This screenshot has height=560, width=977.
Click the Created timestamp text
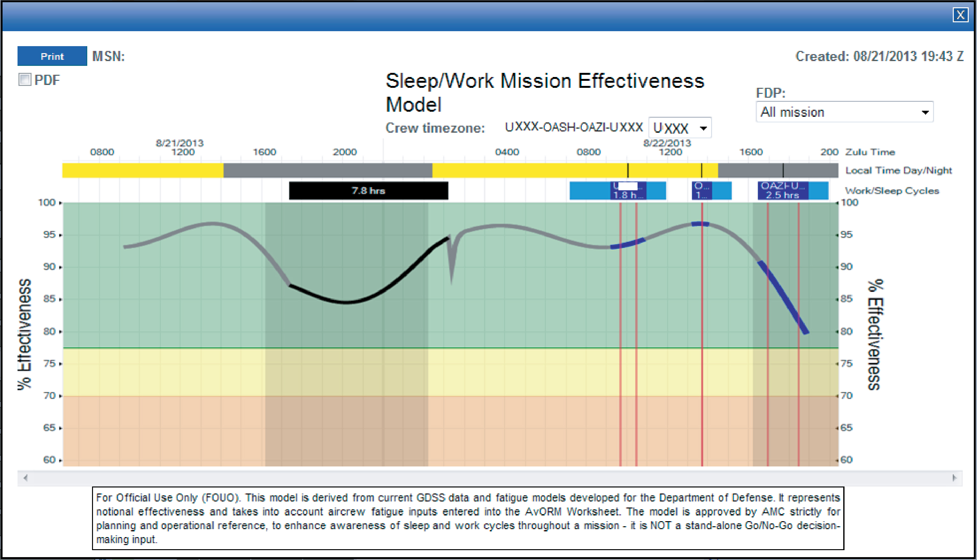point(879,56)
